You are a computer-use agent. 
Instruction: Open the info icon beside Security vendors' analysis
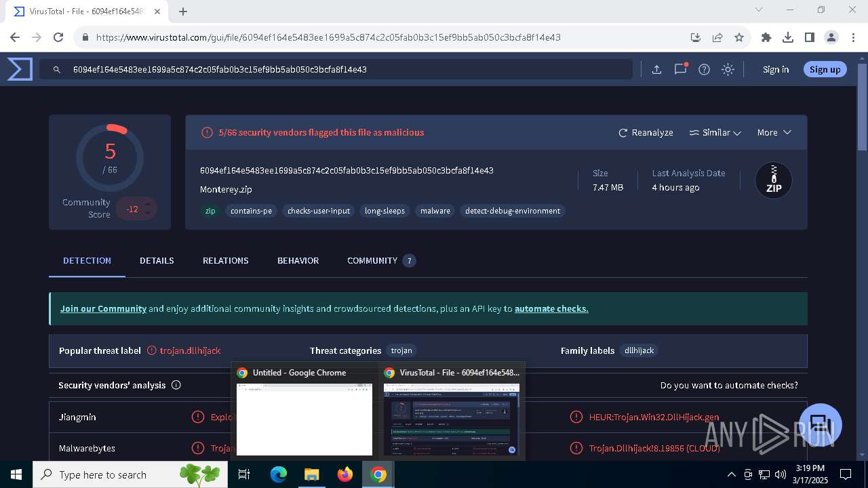pyautogui.click(x=176, y=385)
